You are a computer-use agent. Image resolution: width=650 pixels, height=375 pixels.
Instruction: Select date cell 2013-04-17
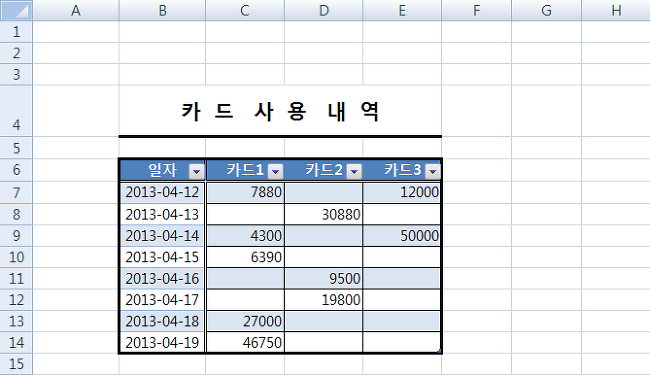click(162, 300)
